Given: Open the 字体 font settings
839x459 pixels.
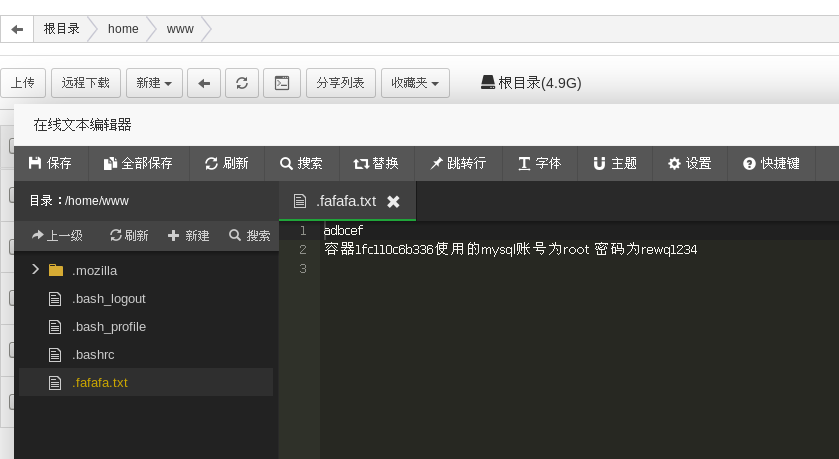Looking at the screenshot, I should coord(539,163).
